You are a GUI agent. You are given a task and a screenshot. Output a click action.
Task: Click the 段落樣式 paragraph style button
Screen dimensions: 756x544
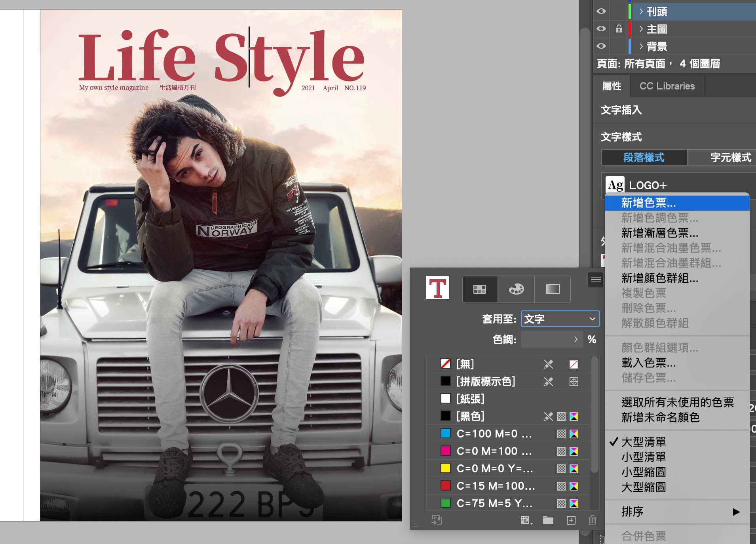click(644, 157)
